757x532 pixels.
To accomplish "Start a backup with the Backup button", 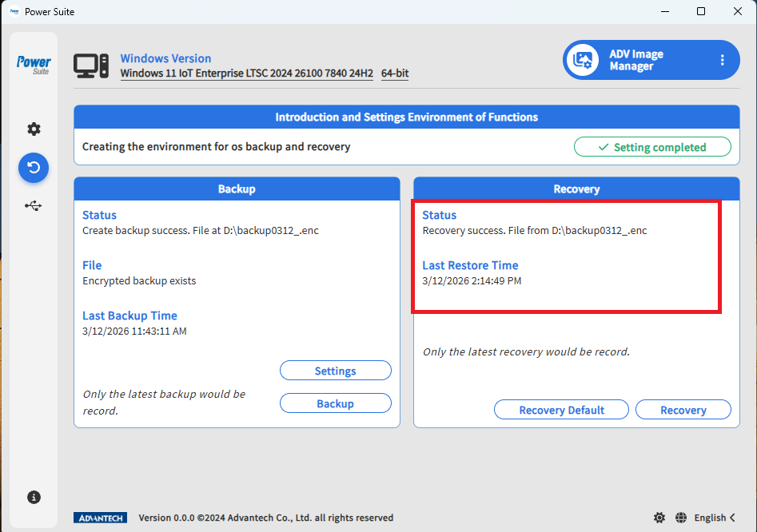I will 336,403.
